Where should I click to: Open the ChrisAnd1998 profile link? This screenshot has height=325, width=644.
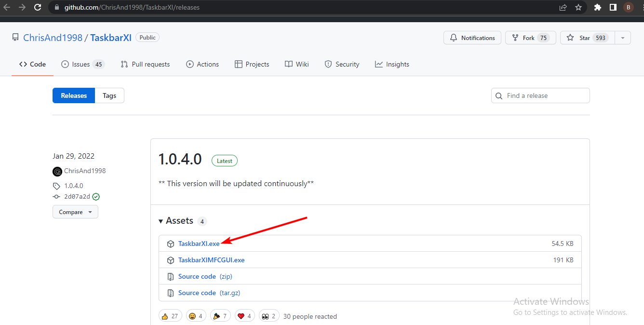(84, 171)
